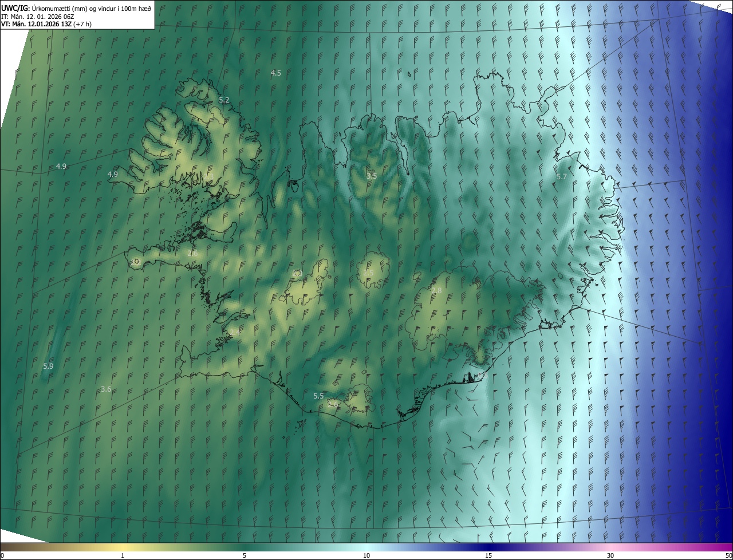733x560 pixels.
Task: Click the '30' tick on the colour scale
Action: tap(610, 555)
